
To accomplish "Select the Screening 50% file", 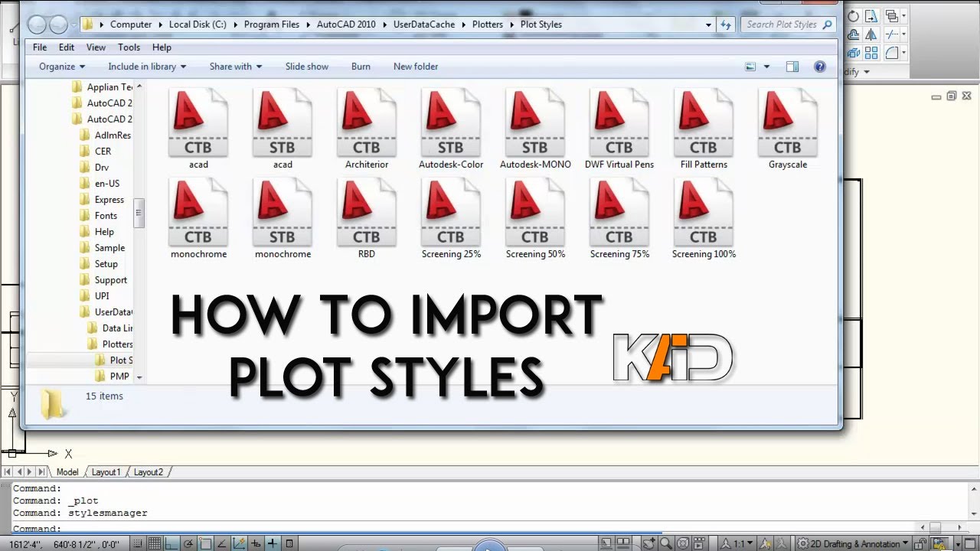I will coord(535,219).
